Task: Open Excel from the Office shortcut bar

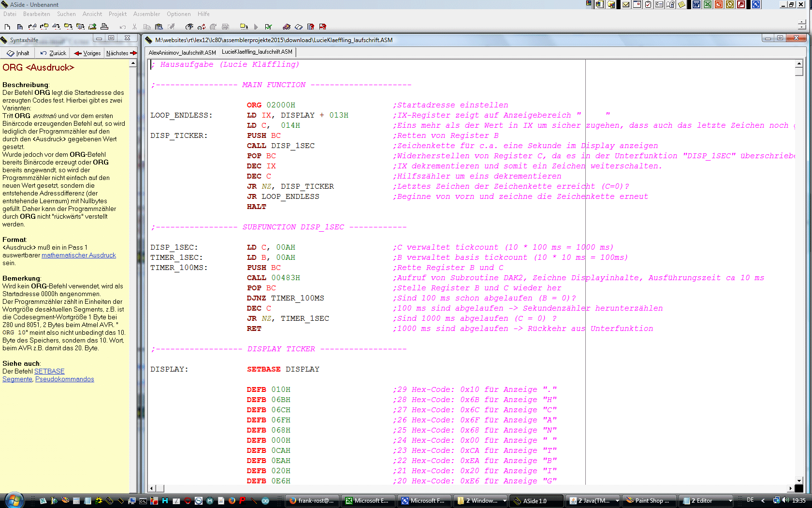Action: (708, 4)
